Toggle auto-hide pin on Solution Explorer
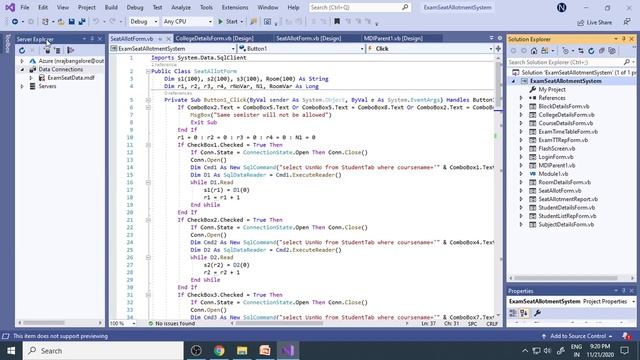This screenshot has height=360, width=640. tap(624, 39)
